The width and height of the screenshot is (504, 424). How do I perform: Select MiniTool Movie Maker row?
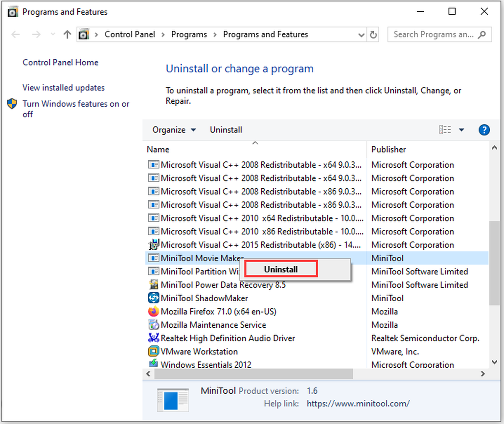pos(317,258)
